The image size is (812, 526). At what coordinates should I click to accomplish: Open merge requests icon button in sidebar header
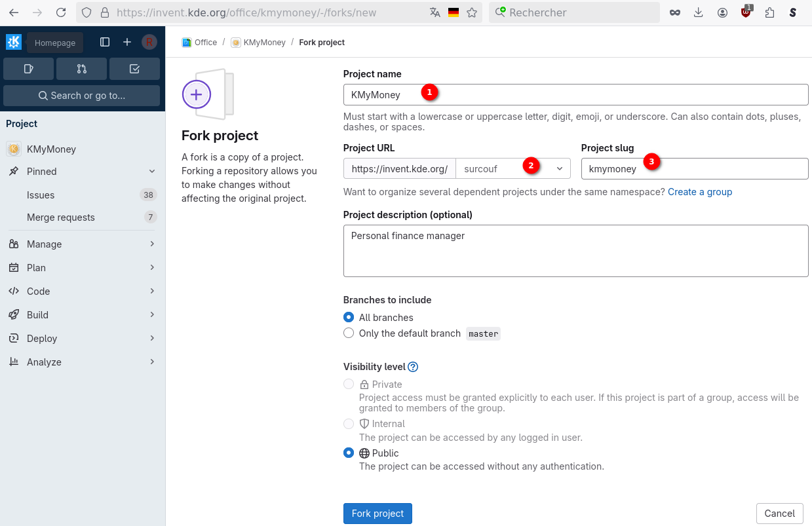point(81,69)
